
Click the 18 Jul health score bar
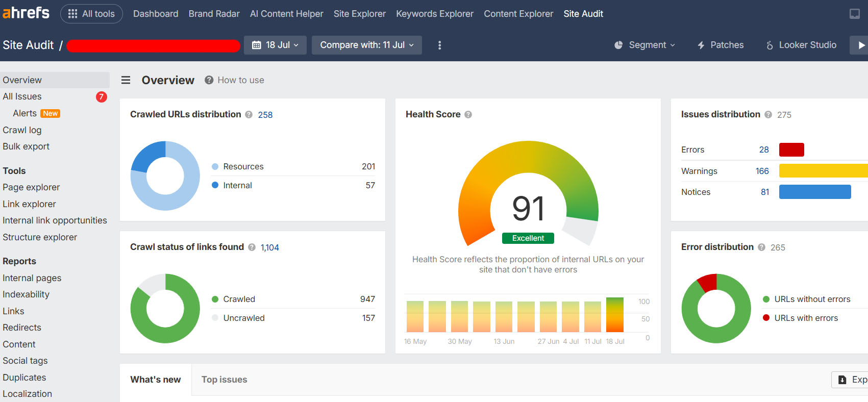coord(615,315)
